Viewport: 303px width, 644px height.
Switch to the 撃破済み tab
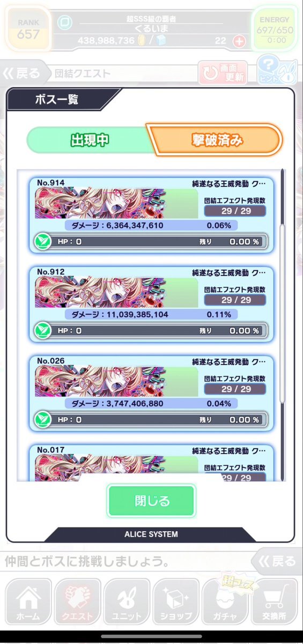pos(217,140)
